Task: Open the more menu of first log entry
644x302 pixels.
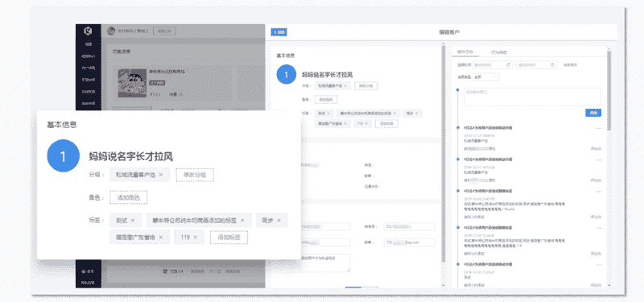Action: coord(598,128)
